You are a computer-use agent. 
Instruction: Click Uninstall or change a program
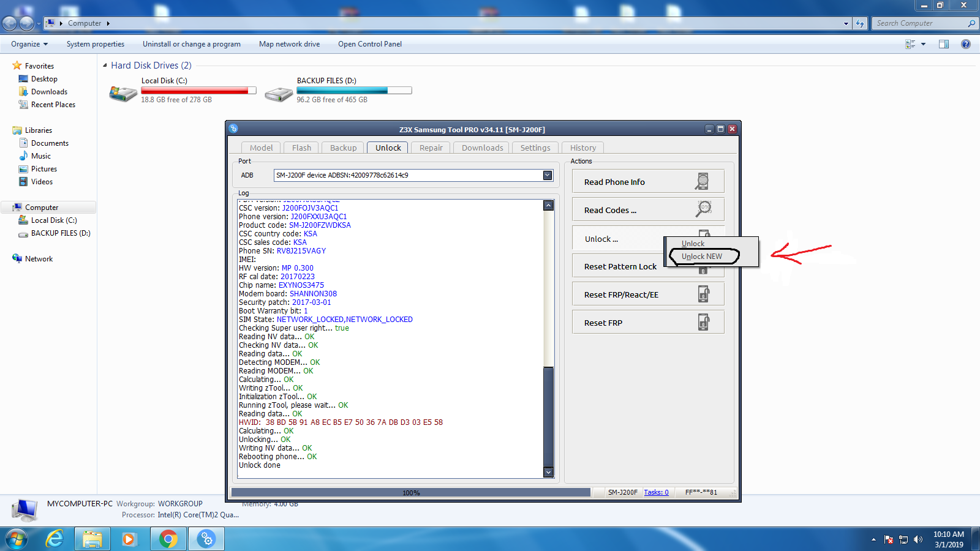click(192, 44)
